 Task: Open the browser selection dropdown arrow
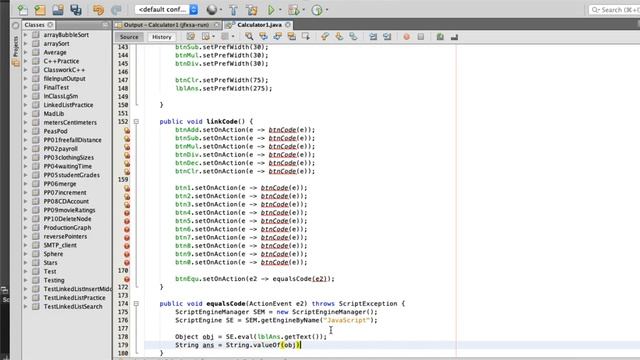(x=221, y=10)
